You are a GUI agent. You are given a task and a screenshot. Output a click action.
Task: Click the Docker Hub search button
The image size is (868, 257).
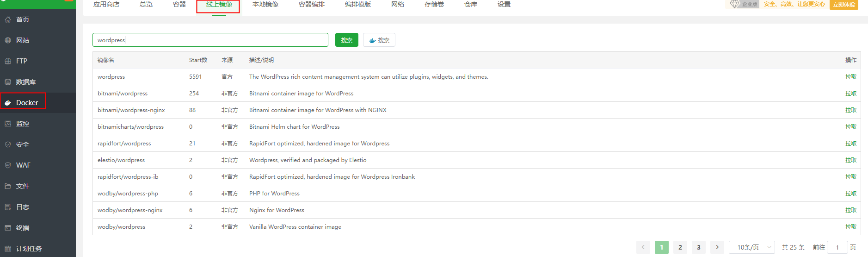(379, 40)
